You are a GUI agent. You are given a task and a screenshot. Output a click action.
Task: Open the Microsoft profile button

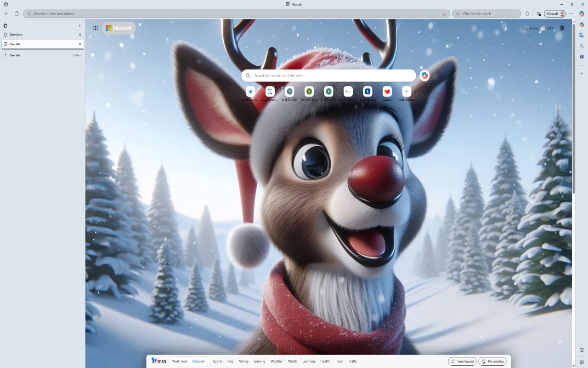coord(555,14)
